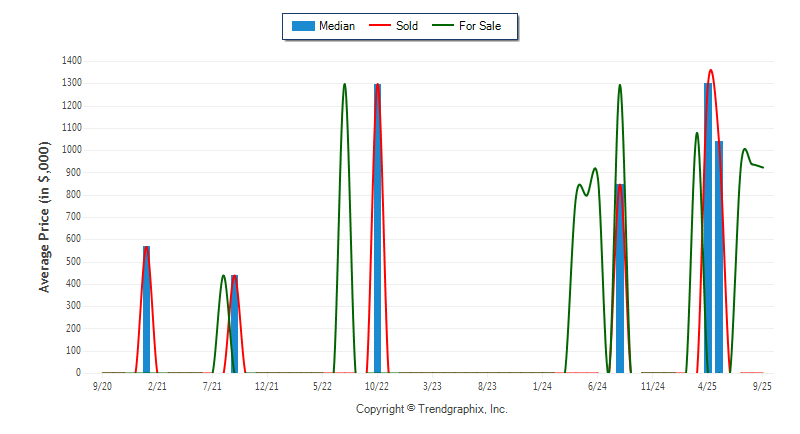Click the 9/25 x-axis date label
Viewport: 800px width, 434px height.
click(762, 386)
